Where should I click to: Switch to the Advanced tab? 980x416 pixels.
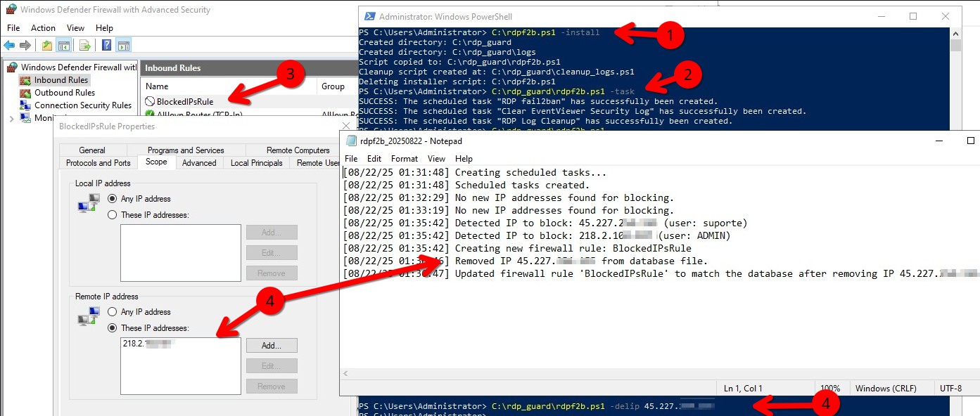click(x=199, y=163)
